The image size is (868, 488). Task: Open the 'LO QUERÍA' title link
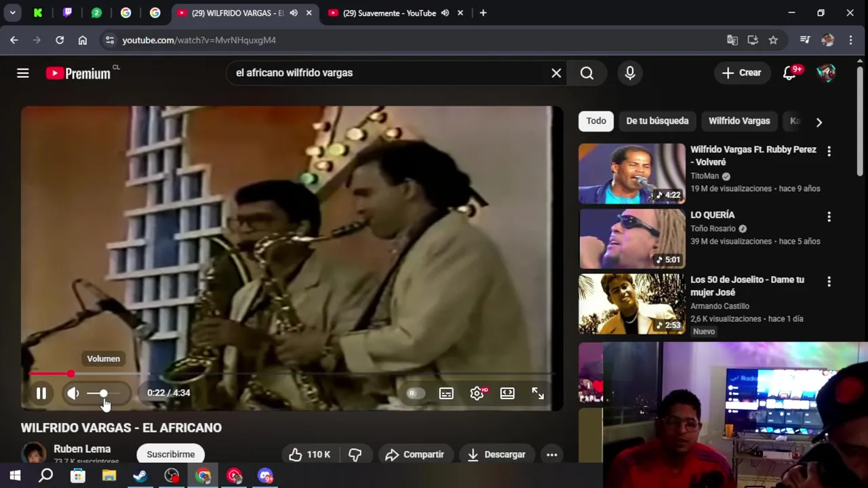point(712,215)
